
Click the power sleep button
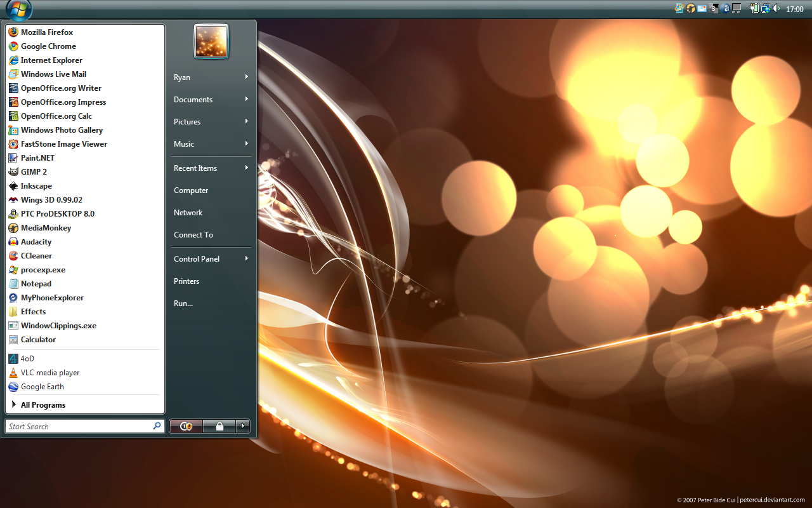click(186, 427)
